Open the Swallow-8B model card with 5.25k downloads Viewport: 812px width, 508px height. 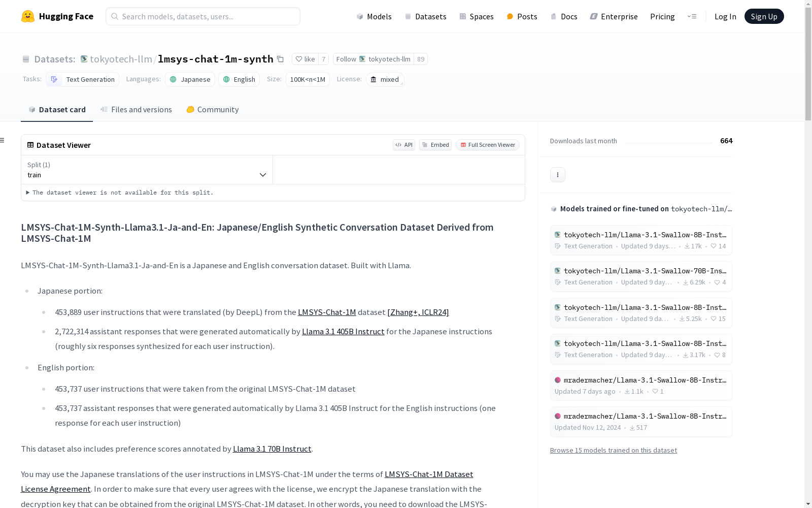pyautogui.click(x=641, y=313)
